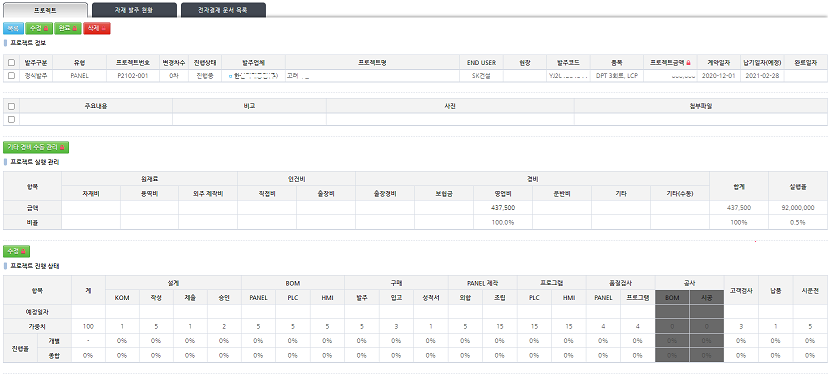Image resolution: width=836 pixels, height=374 pixels.
Task: Click the 완료일자 column header
Action: coord(806,62)
